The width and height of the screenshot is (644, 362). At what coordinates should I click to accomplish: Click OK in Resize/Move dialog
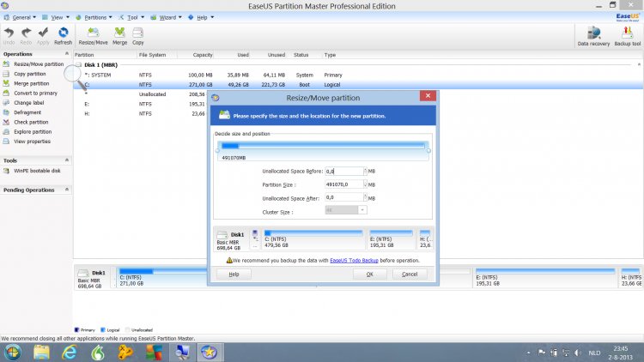[369, 275]
